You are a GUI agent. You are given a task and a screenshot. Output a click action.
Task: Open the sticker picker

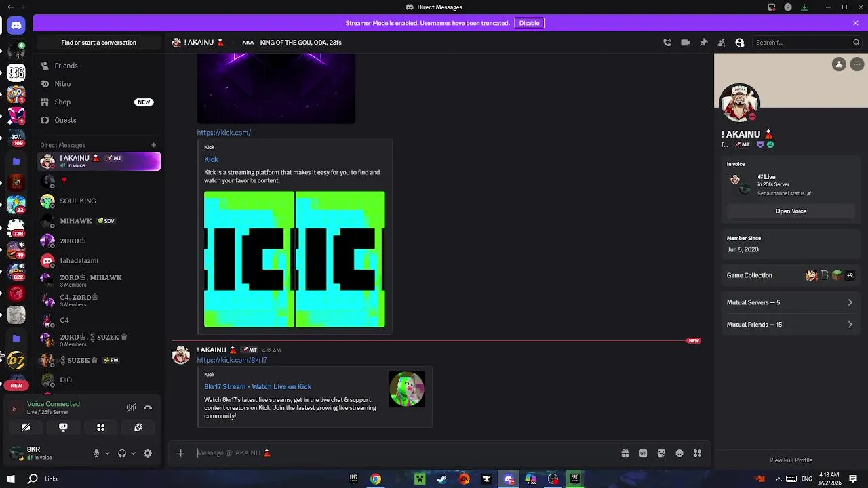[661, 453]
